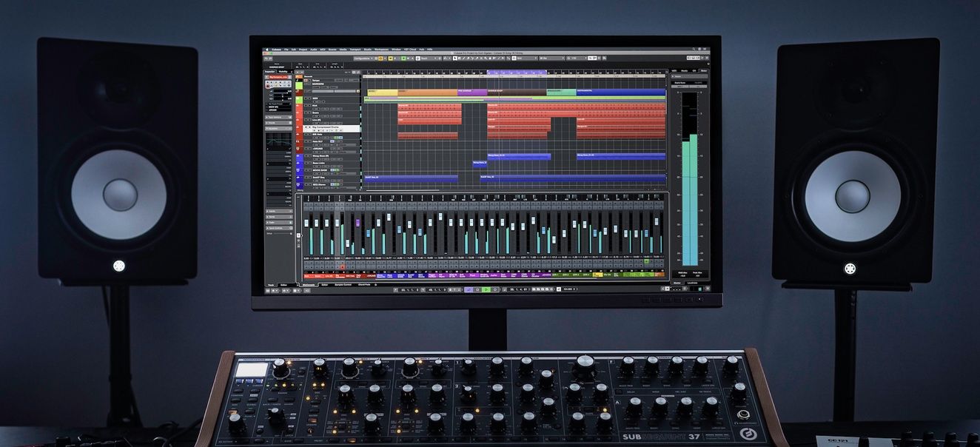The width and height of the screenshot is (980, 447).
Task: Toggle the green R read automation toolbar button
Action: click(403, 58)
